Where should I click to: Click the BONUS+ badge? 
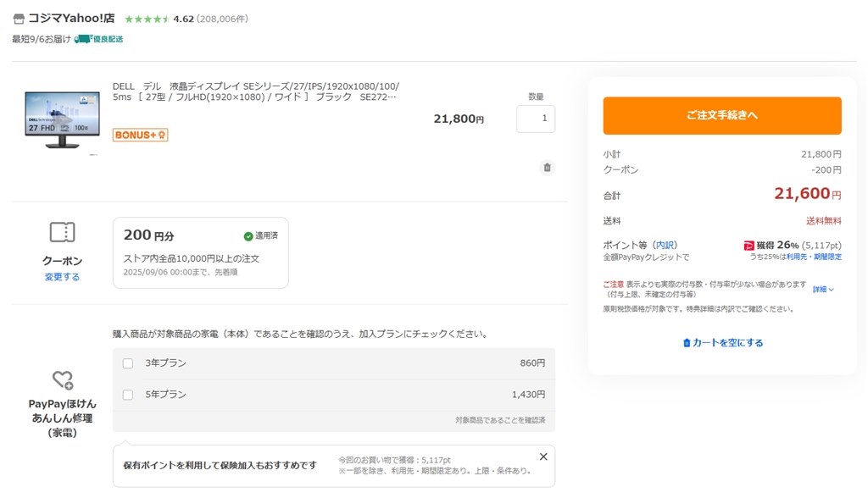coord(140,135)
